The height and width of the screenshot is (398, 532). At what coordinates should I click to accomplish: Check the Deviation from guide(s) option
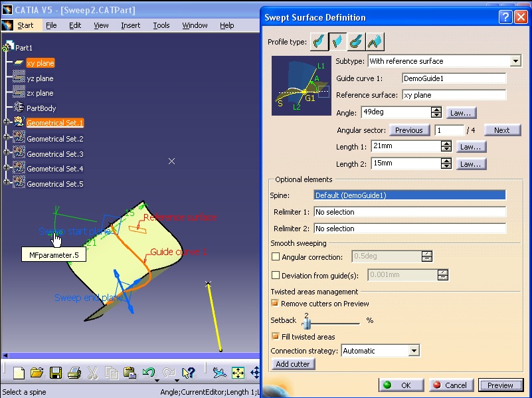point(277,274)
